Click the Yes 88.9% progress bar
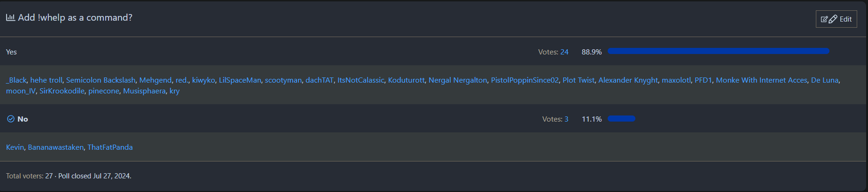Viewport: 868px width, 192px height. point(718,51)
